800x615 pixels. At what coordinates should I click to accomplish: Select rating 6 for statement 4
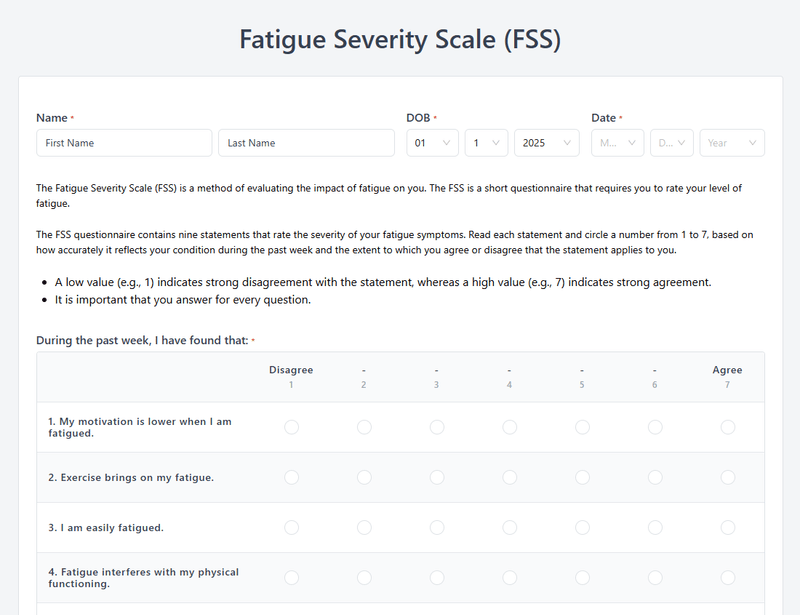655,578
